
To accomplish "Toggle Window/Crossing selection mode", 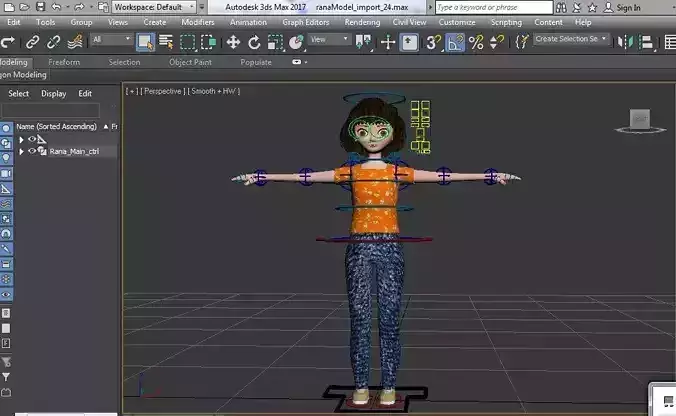I will (209, 42).
